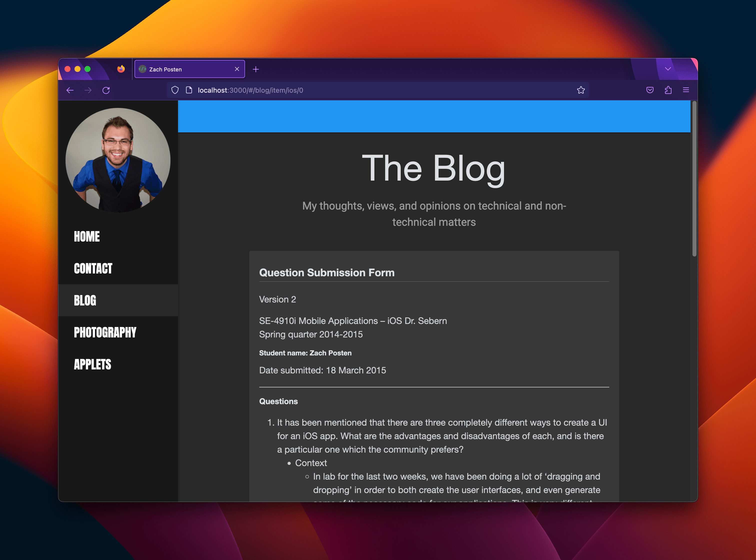
Task: Go back with the browser back arrow
Action: pyautogui.click(x=70, y=90)
